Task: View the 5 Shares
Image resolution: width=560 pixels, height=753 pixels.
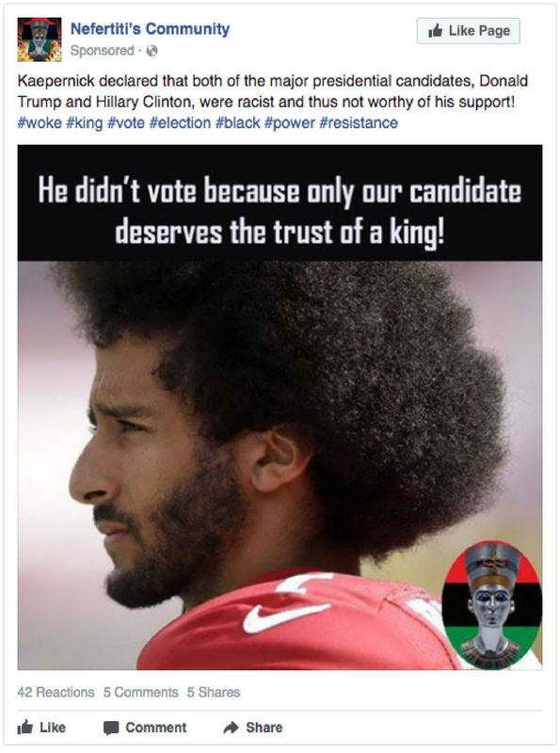Action: (214, 692)
